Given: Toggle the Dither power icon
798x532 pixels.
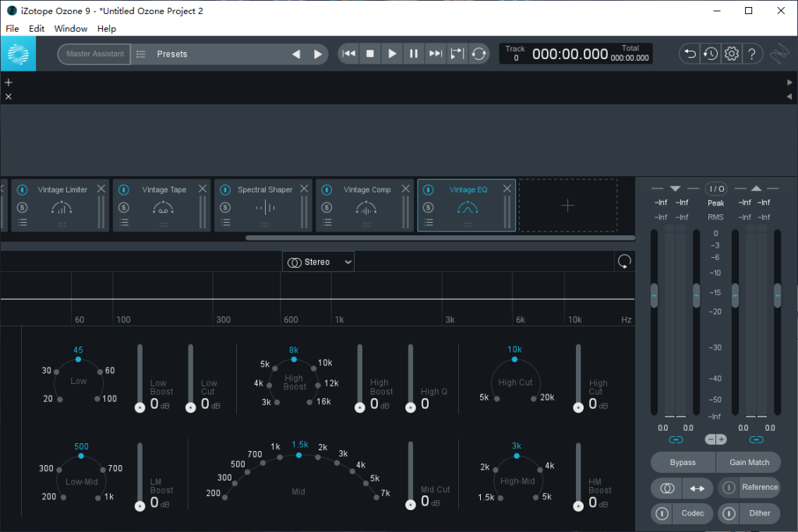Looking at the screenshot, I should pyautogui.click(x=729, y=513).
